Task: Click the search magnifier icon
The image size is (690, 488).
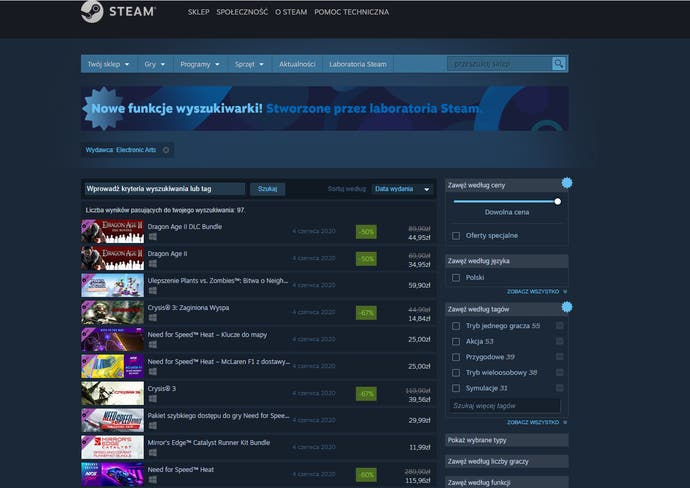Action: coord(558,64)
